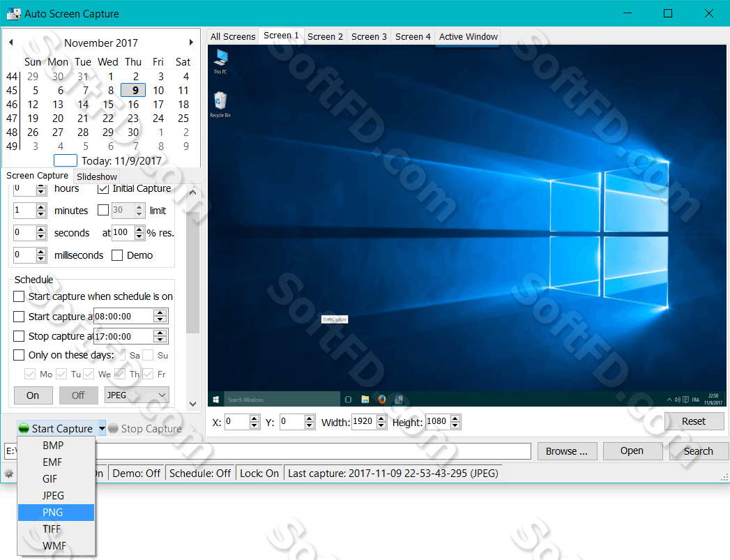The height and width of the screenshot is (560, 730).
Task: Open the JPEG format combo box
Action: point(137,395)
